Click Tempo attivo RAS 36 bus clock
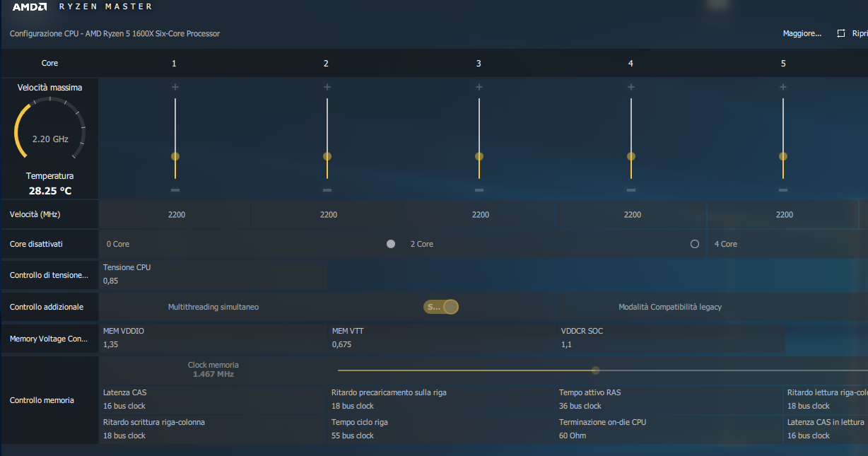This screenshot has height=456, width=868. 580,406
